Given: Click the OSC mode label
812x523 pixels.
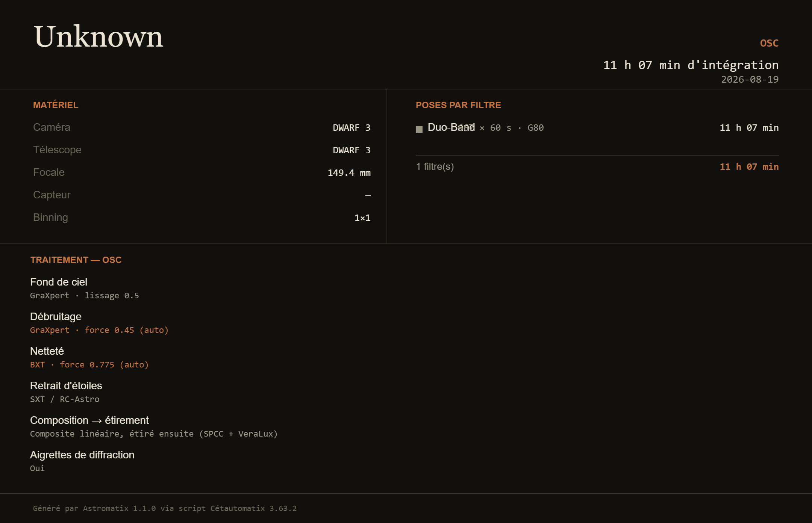Looking at the screenshot, I should [x=769, y=43].
